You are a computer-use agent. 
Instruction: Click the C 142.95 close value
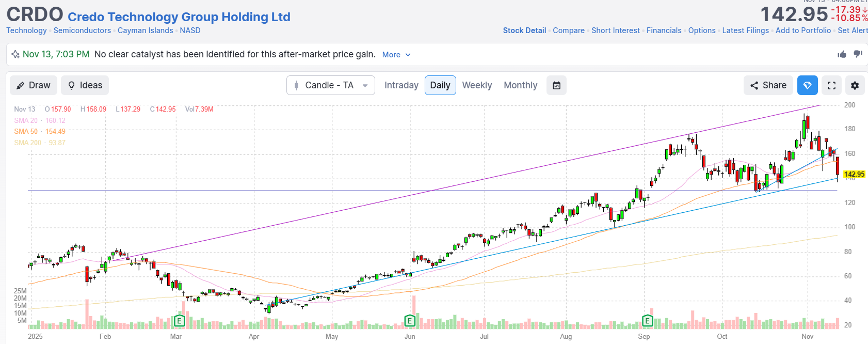click(x=163, y=110)
